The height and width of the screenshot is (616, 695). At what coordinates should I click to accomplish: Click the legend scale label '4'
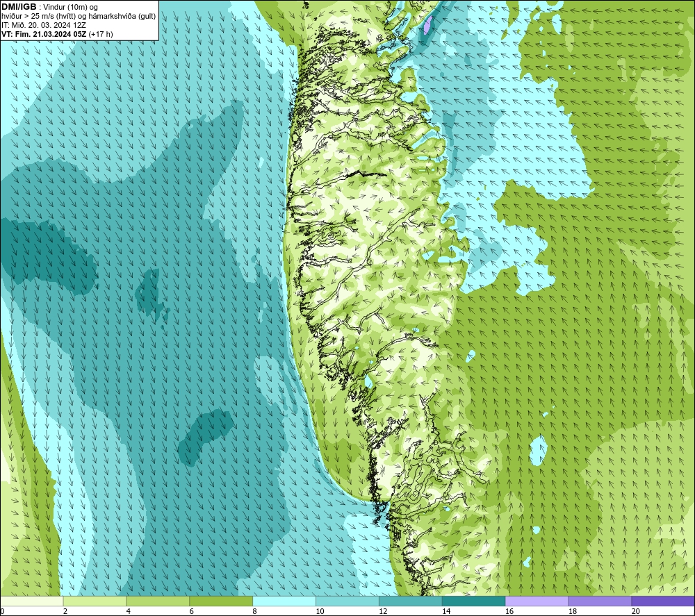(128, 611)
